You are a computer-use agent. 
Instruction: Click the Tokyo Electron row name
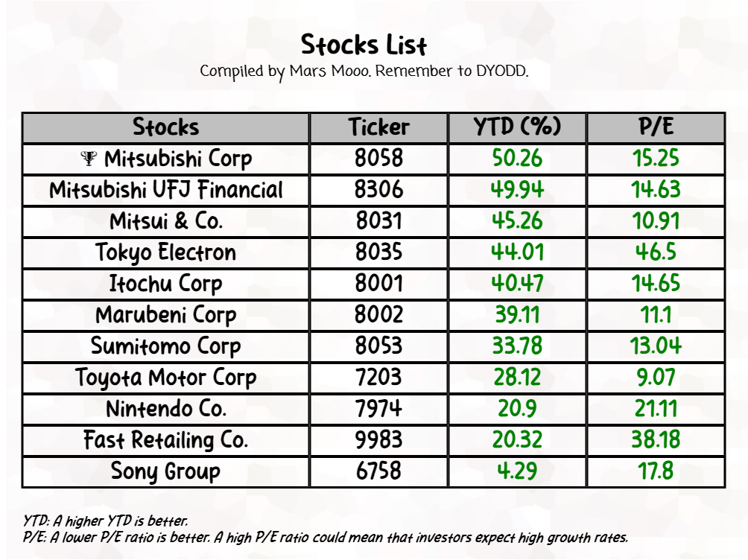click(165, 252)
